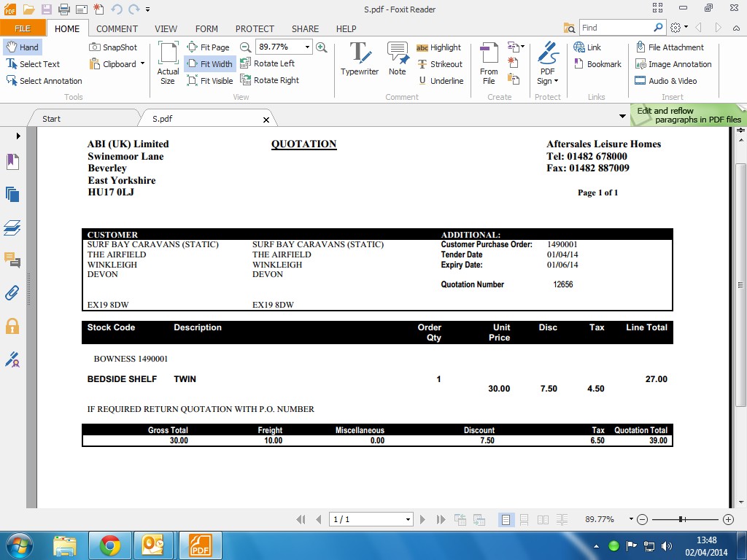The width and height of the screenshot is (747, 560).
Task: Open the document tab list dropdown arrow
Action: click(x=622, y=116)
